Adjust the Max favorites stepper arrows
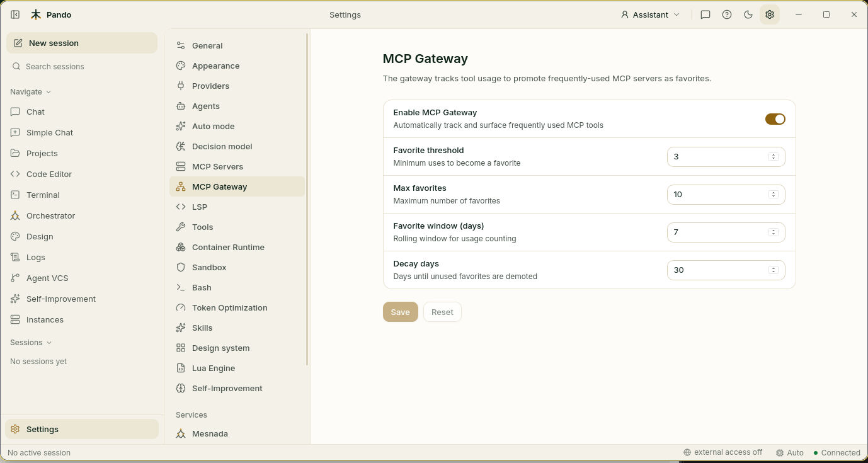The width and height of the screenshot is (868, 463). tap(774, 195)
